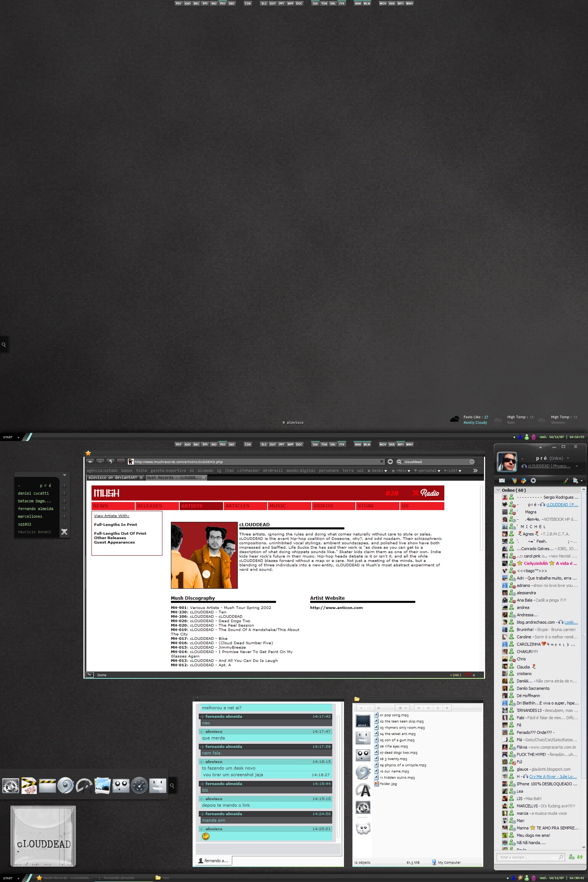588x882 pixels.
Task: Open the Online status dropdown beside pré
Action: point(568,458)
